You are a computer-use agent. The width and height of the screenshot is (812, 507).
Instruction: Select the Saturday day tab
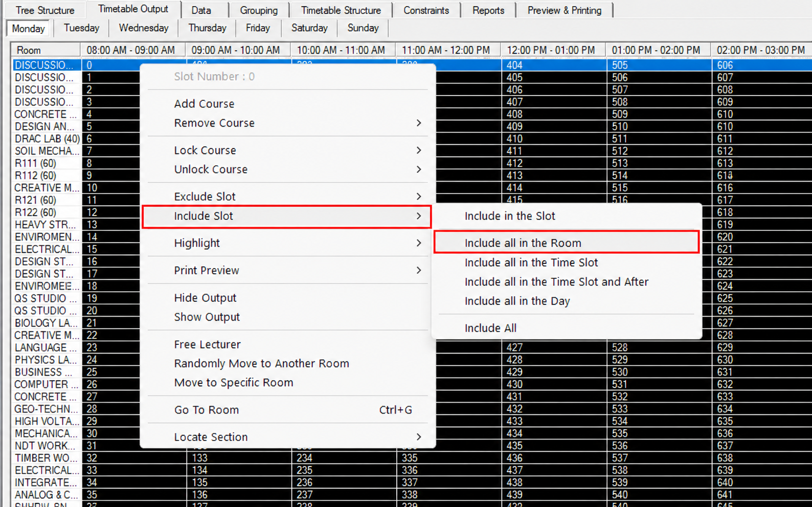tap(309, 28)
